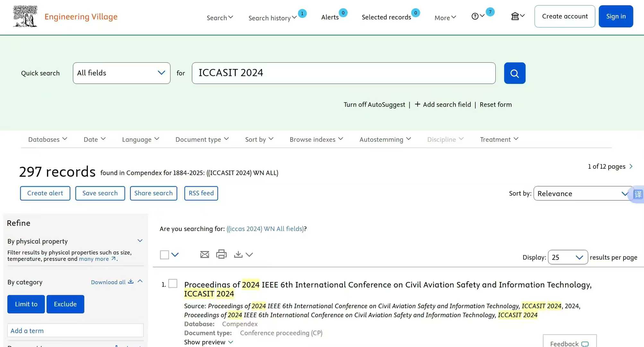
Task: Click the Add a term input field
Action: [x=75, y=330]
